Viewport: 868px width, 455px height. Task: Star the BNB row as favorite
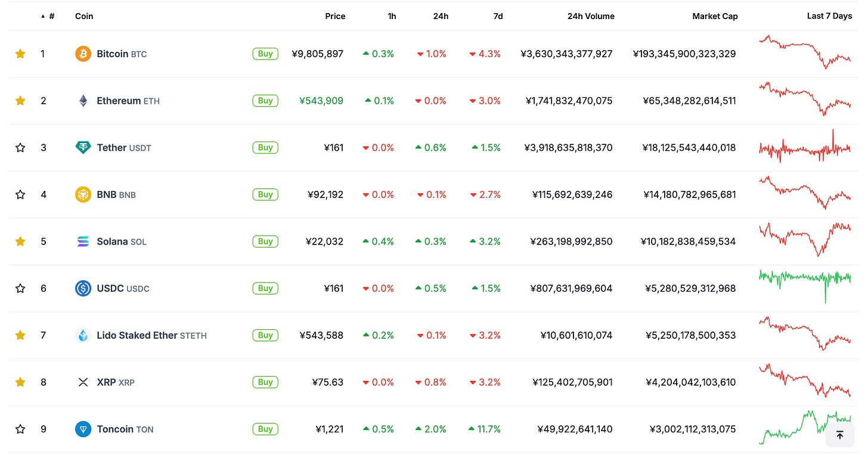pyautogui.click(x=20, y=194)
